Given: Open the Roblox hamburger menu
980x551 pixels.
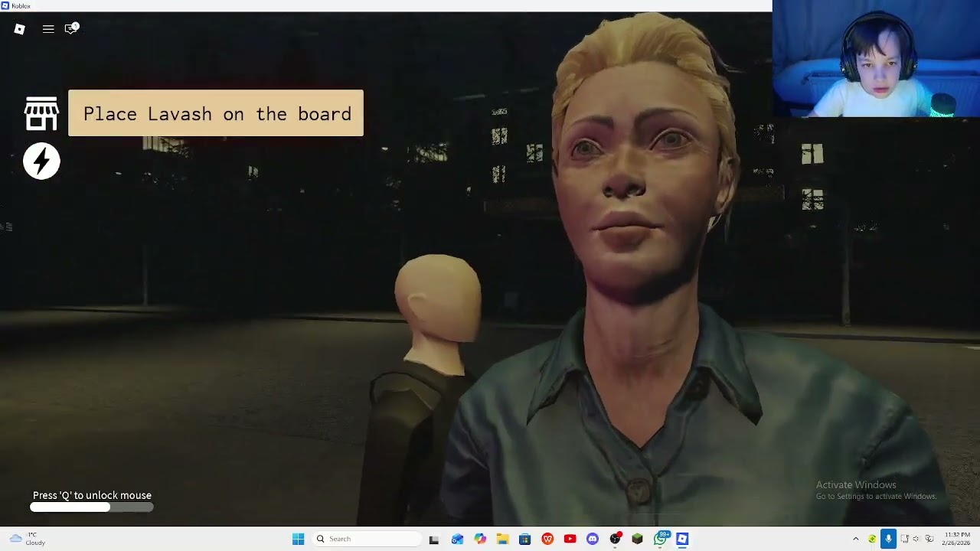Looking at the screenshot, I should coord(48,29).
